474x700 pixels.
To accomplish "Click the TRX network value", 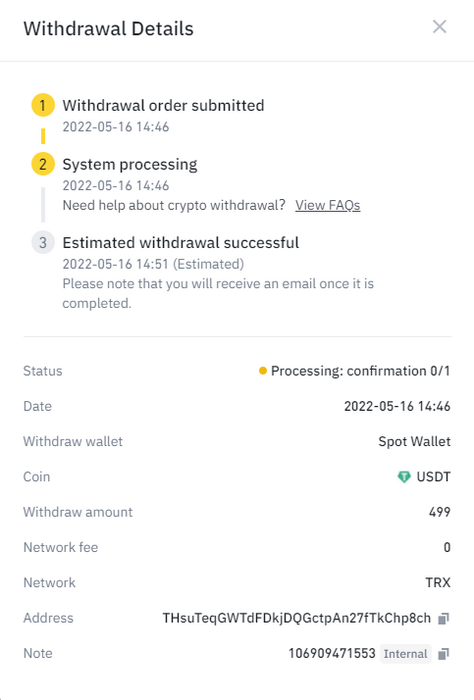I will (x=438, y=583).
